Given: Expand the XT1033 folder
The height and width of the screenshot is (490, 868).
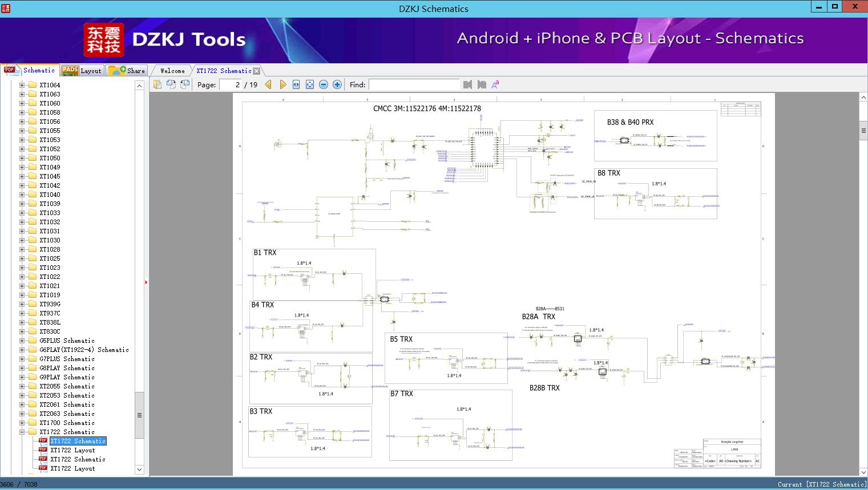Looking at the screenshot, I should pos(22,213).
